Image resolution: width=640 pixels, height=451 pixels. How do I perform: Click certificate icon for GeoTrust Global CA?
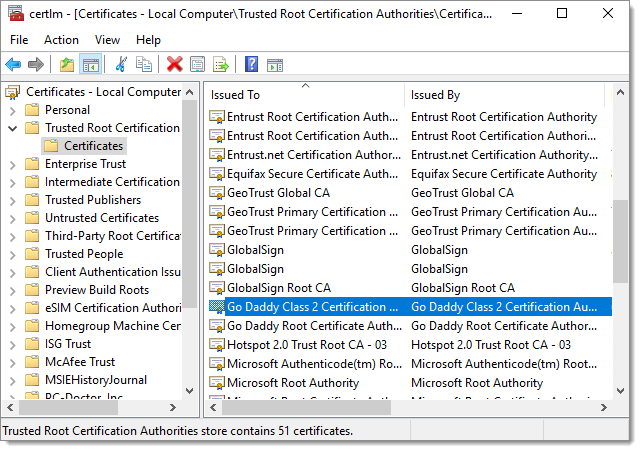pos(216,193)
